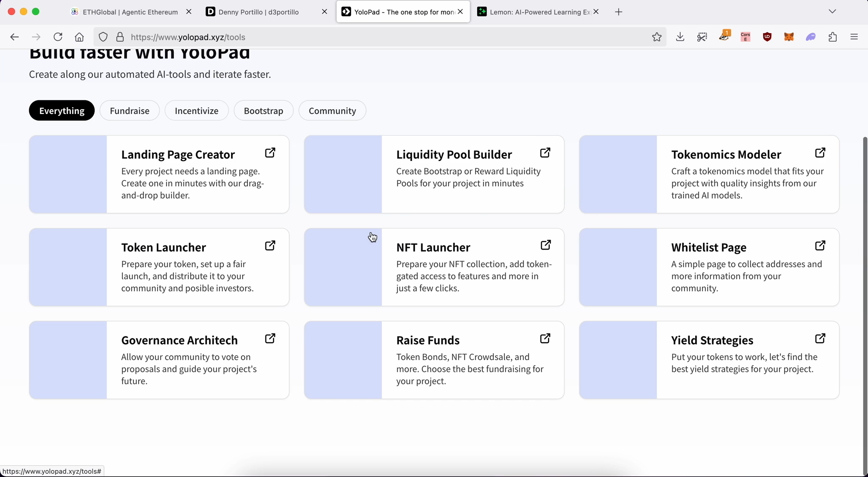
Task: Bookmark the page using the star icon
Action: coord(657,37)
